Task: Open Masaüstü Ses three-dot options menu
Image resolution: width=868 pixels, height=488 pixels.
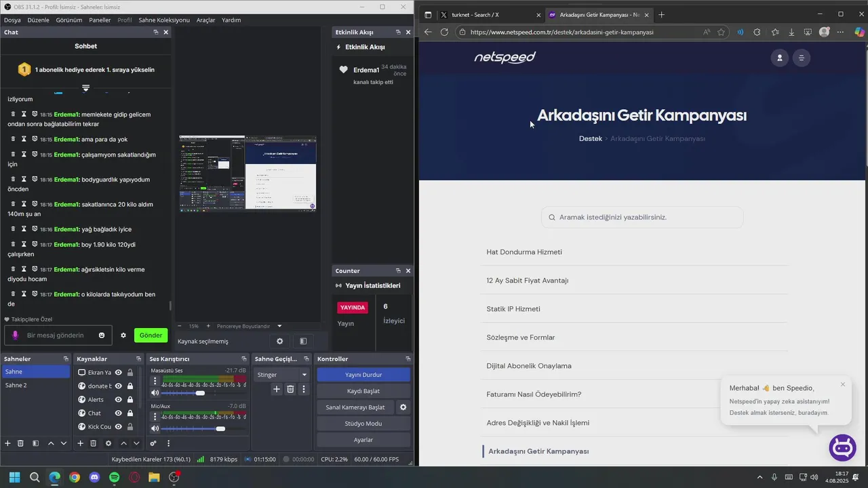Action: 155,381
